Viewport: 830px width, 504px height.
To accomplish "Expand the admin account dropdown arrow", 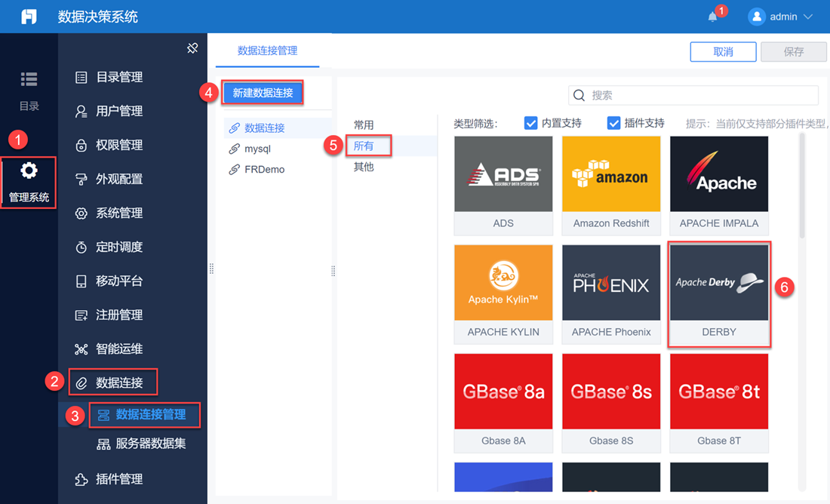I will [808, 17].
